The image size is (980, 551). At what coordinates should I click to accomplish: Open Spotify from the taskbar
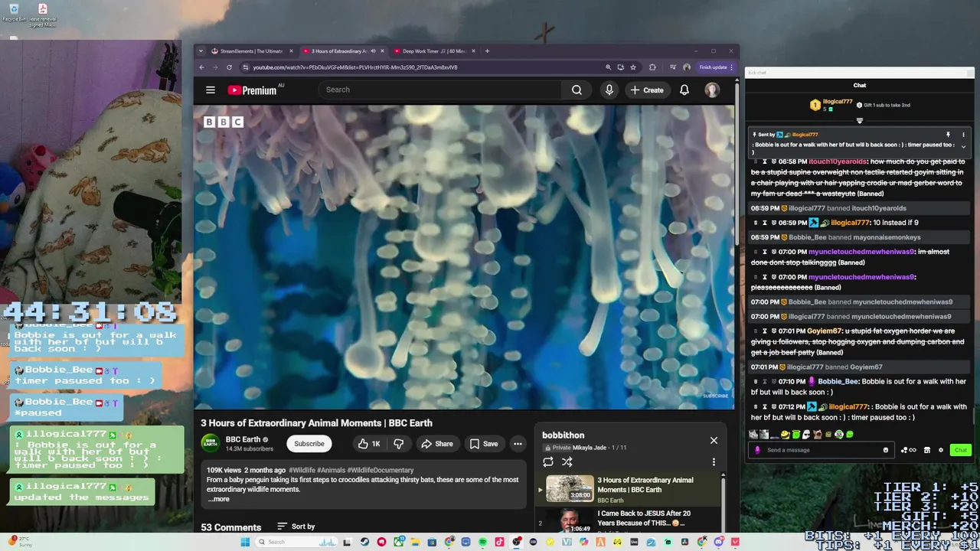coord(482,542)
